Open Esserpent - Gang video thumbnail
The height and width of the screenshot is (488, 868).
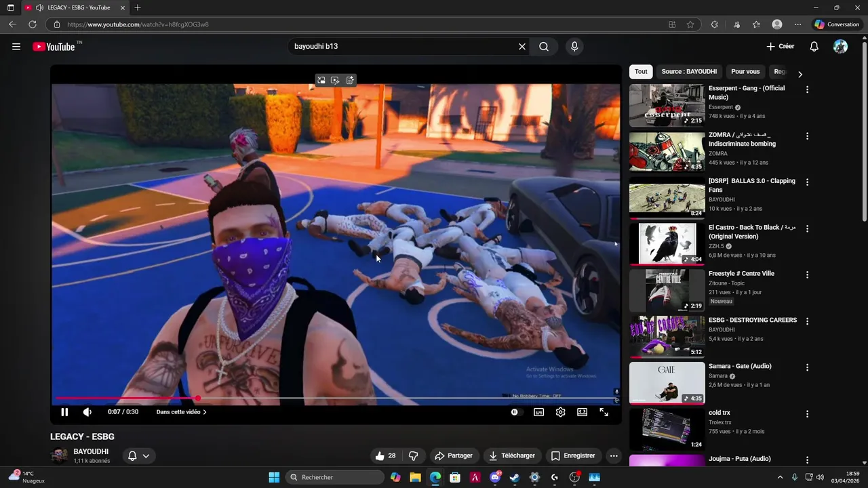tap(667, 105)
